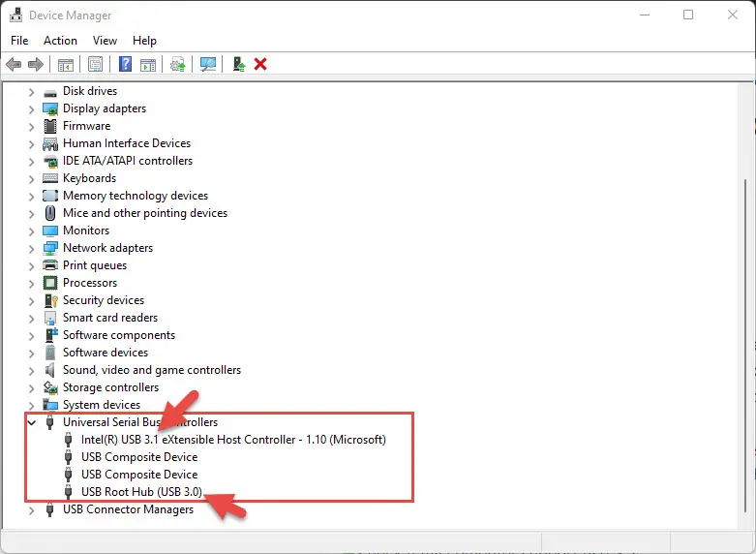Select the Firmware label
Image resolution: width=756 pixels, height=554 pixels.
coord(86,126)
